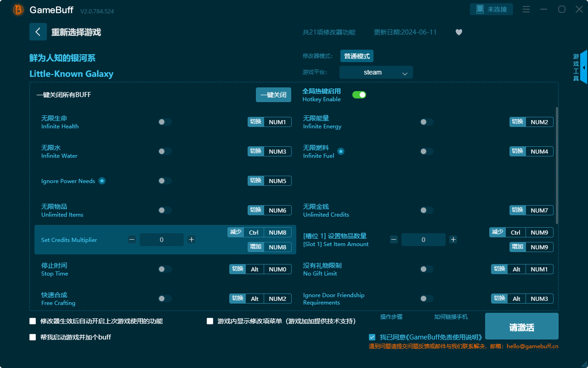Click NUM7 hotkey for Unlimited Credits

pos(539,210)
